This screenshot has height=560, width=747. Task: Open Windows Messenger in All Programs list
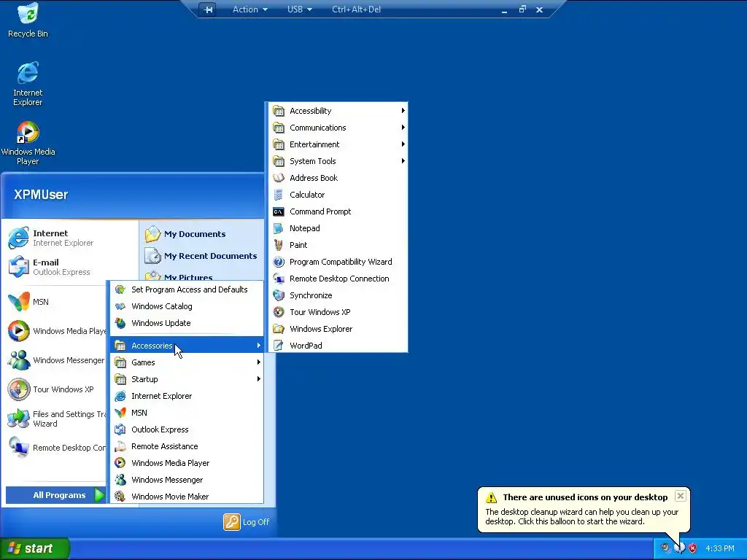(187, 480)
